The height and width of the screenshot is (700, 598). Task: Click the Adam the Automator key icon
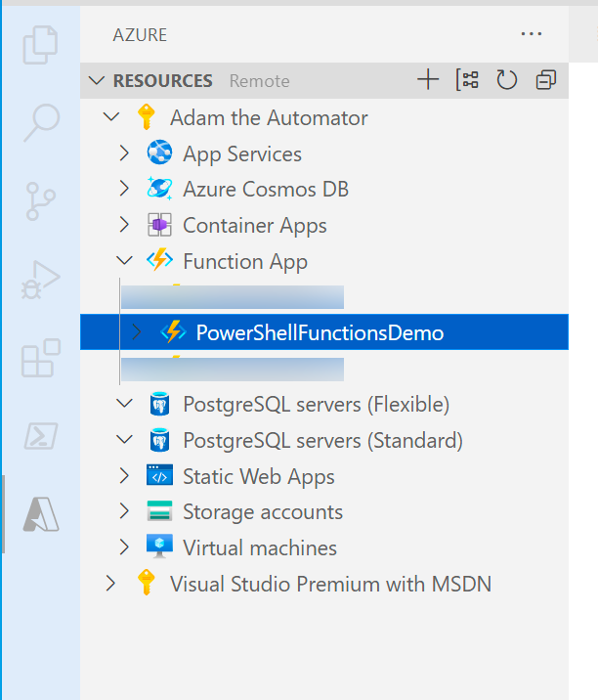147,117
